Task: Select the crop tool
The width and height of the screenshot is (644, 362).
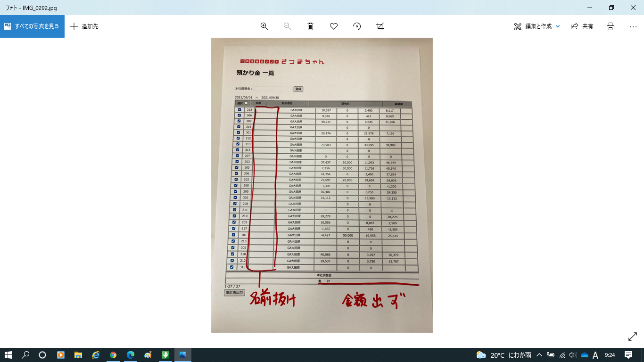Action: 380,26
